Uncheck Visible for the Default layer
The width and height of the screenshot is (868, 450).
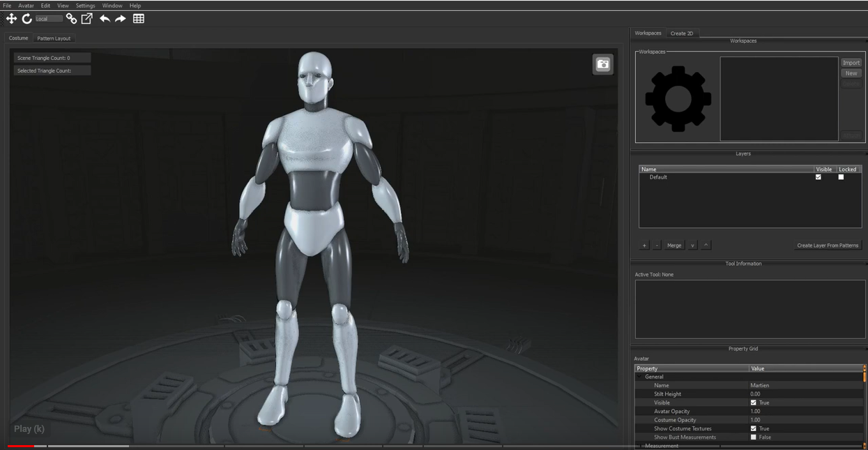tap(818, 177)
